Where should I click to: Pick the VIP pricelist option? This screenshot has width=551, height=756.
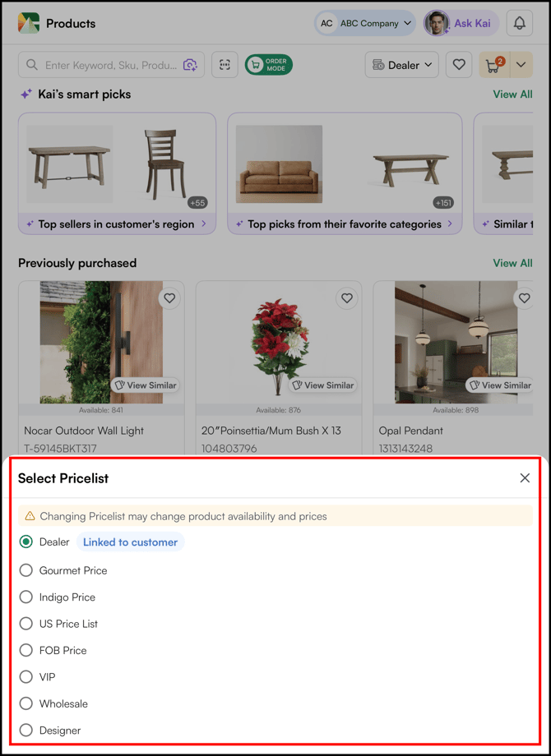[x=26, y=677]
